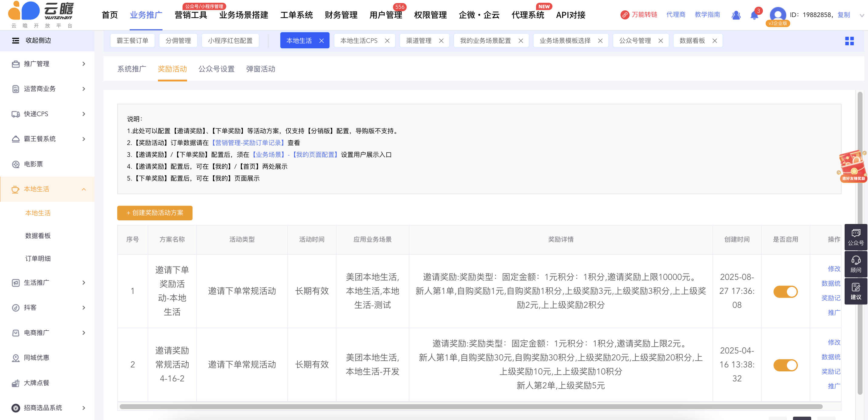The image size is (868, 420).
Task: Open the 财务管理 top menu
Action: 341,15
